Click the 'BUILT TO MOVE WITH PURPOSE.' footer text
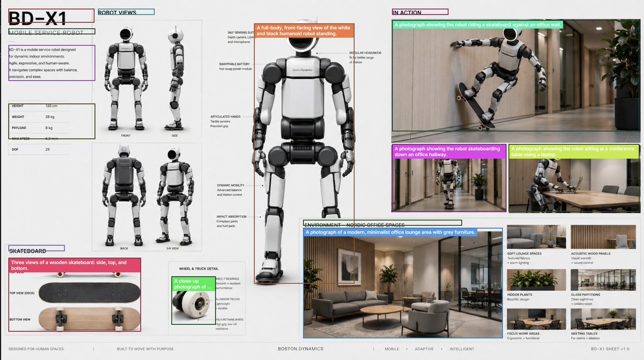The height and width of the screenshot is (360, 644). coord(145,349)
